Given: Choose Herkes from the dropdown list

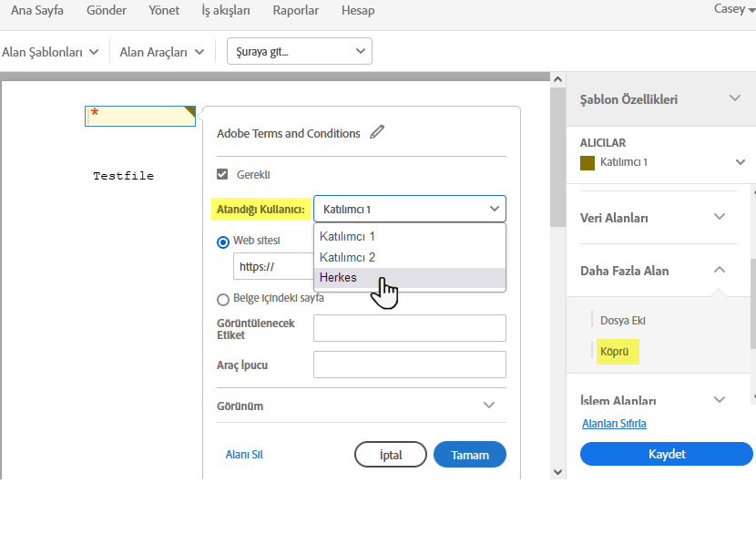Looking at the screenshot, I should click(x=339, y=277).
